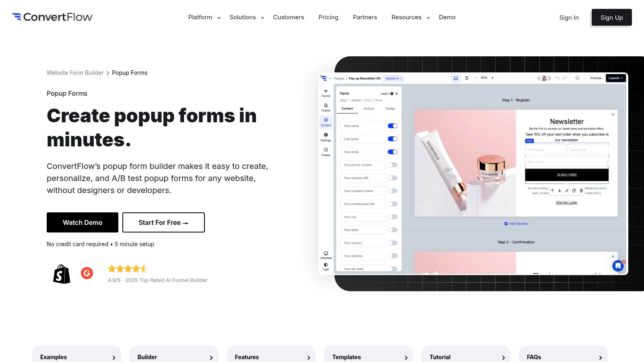Enable the Your company name field switch

click(392, 191)
